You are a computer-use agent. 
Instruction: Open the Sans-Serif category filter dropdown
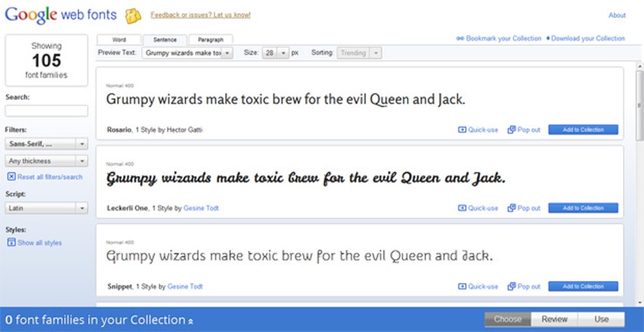46,144
